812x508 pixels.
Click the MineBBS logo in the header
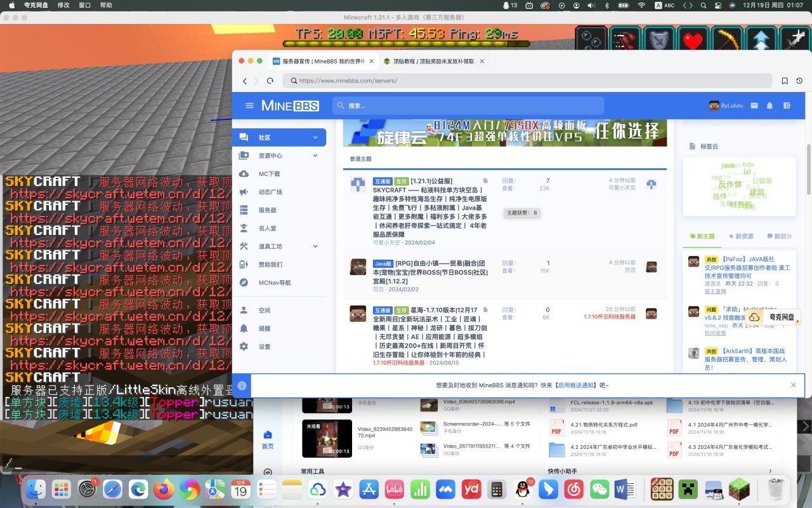point(290,105)
